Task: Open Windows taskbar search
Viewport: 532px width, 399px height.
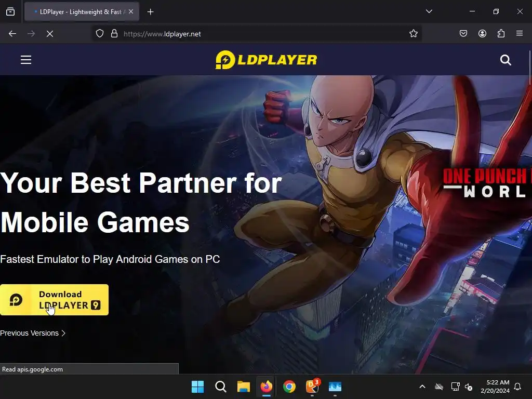Action: (220, 387)
